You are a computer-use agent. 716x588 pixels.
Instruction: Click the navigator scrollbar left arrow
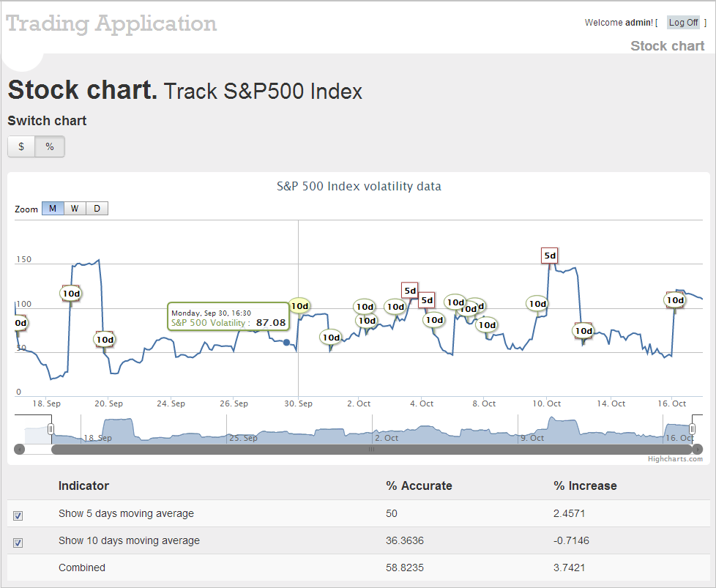pyautogui.click(x=19, y=450)
